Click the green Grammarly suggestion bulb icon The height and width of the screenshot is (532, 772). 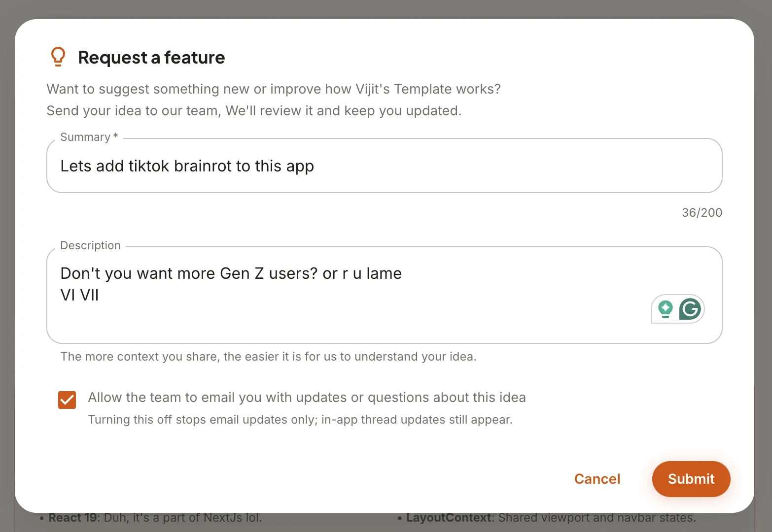click(666, 309)
